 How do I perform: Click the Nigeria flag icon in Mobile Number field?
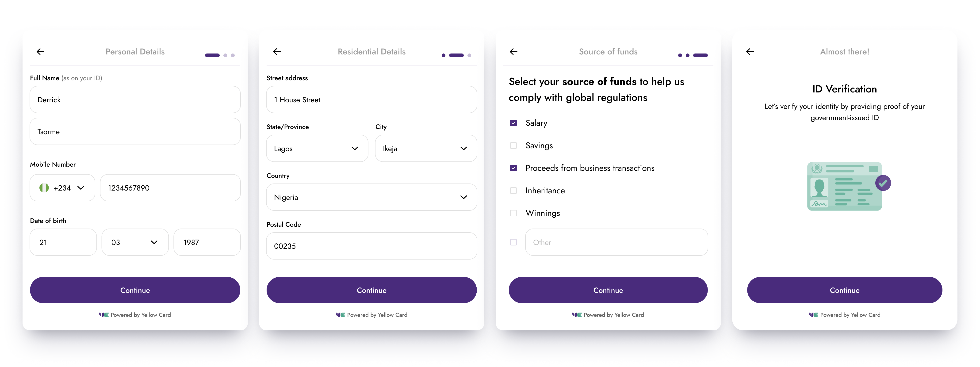coord(44,187)
